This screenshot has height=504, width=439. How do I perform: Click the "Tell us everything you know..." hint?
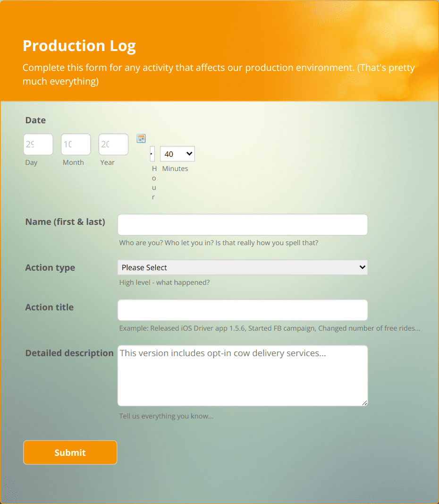coord(166,416)
